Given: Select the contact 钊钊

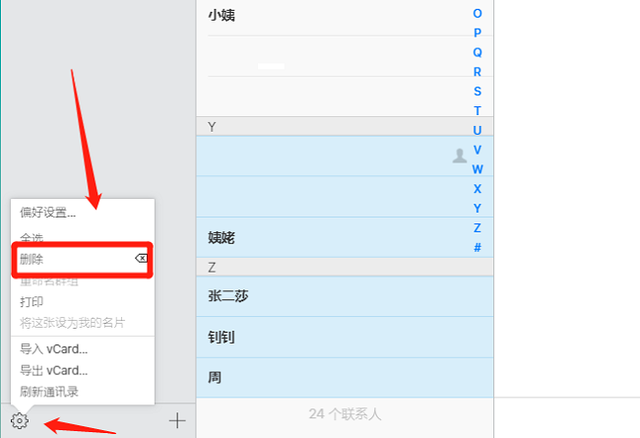Looking at the screenshot, I should point(344,337).
